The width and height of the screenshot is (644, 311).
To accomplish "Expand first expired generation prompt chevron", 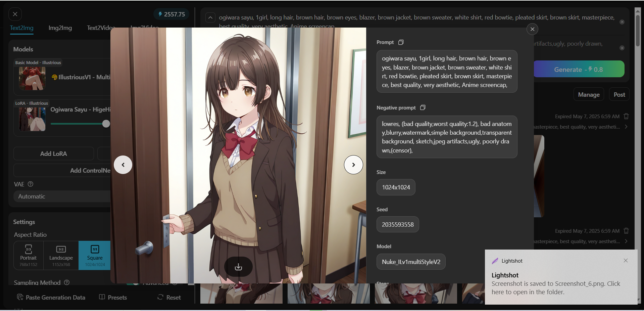I will click(x=626, y=127).
